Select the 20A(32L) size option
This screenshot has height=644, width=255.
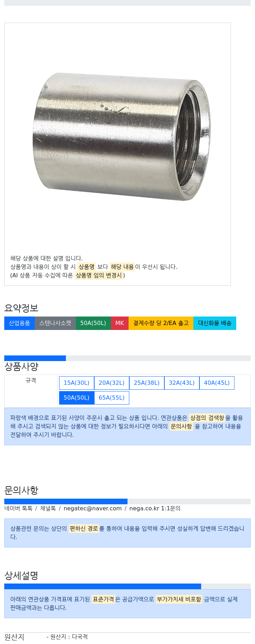pos(112,383)
